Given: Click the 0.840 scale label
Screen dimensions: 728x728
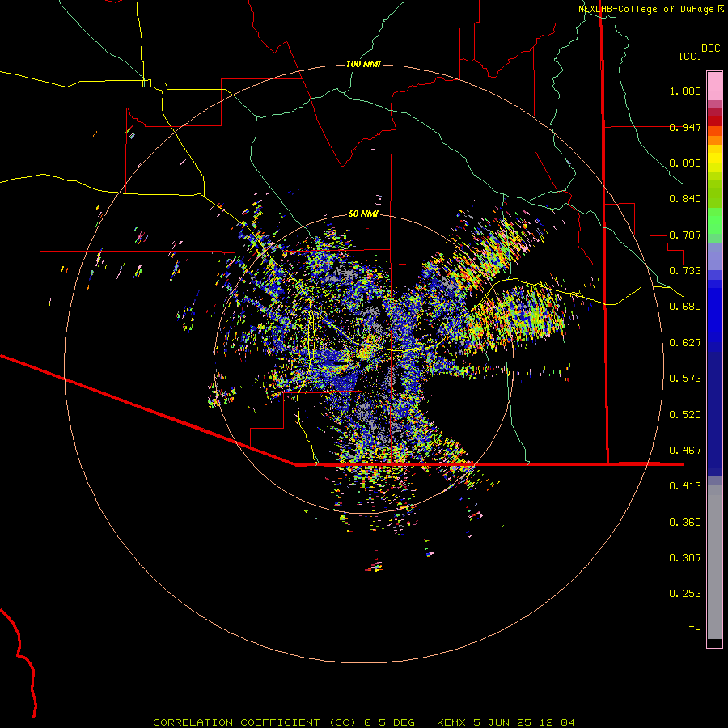Looking at the screenshot, I should click(685, 199).
